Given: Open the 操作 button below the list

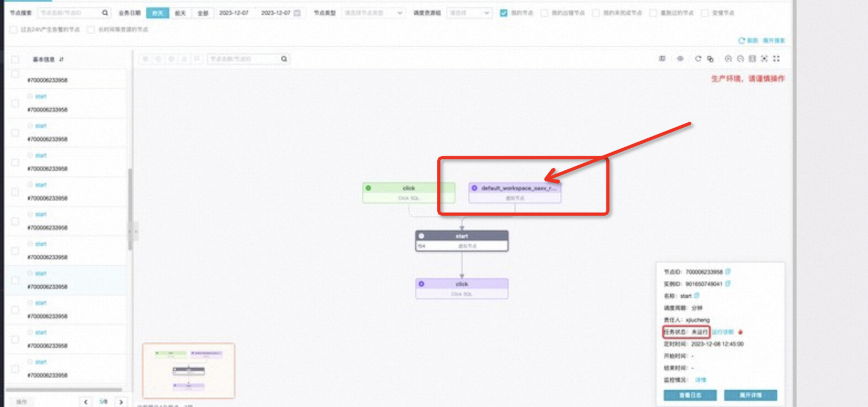Looking at the screenshot, I should pyautogui.click(x=22, y=401).
